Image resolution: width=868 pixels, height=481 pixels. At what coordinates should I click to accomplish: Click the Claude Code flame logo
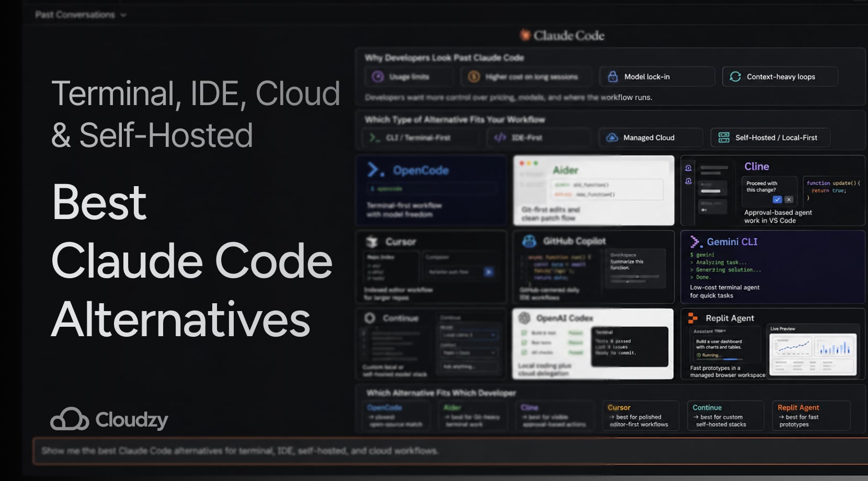click(527, 36)
